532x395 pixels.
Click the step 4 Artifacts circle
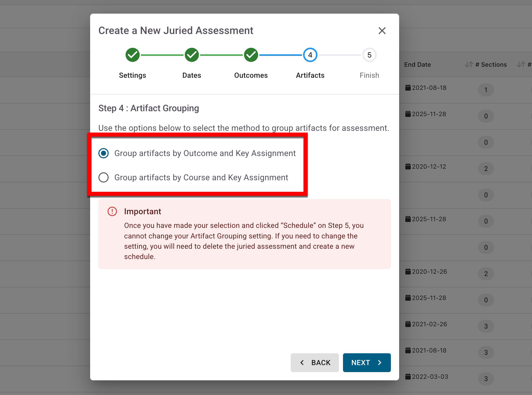pyautogui.click(x=310, y=55)
